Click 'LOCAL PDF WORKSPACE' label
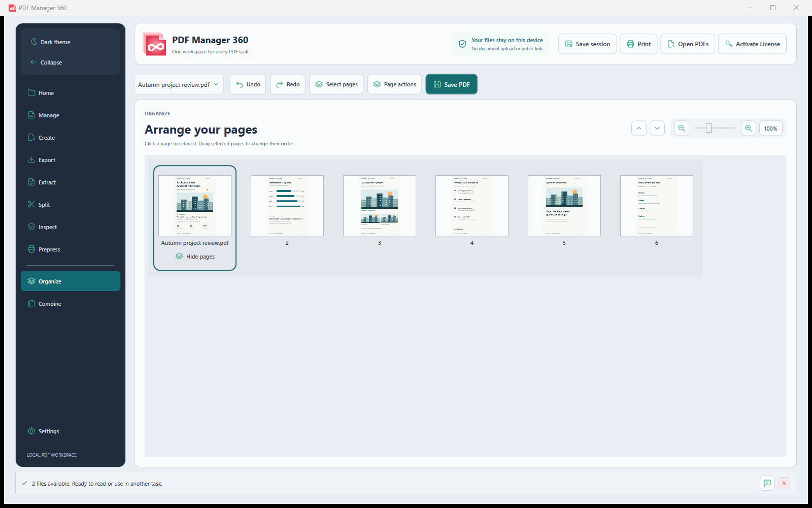Viewport: 812px width, 508px height. pyautogui.click(x=52, y=455)
